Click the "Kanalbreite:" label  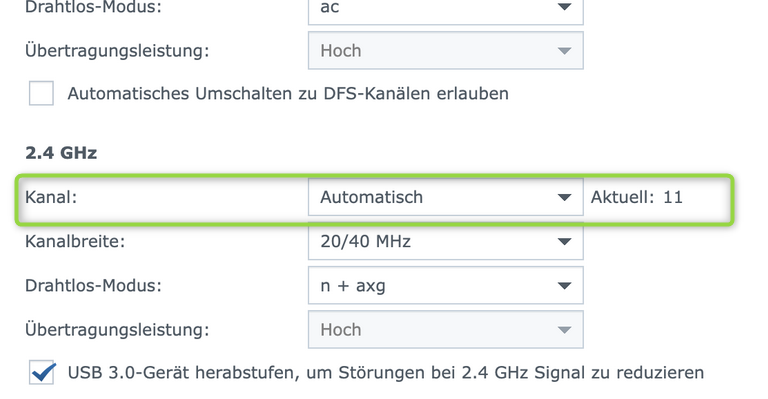point(75,241)
